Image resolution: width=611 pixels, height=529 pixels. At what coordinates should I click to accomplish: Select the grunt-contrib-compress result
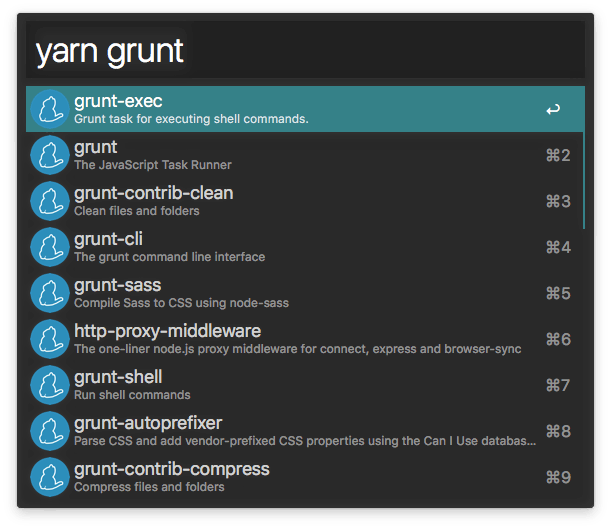coord(305,477)
